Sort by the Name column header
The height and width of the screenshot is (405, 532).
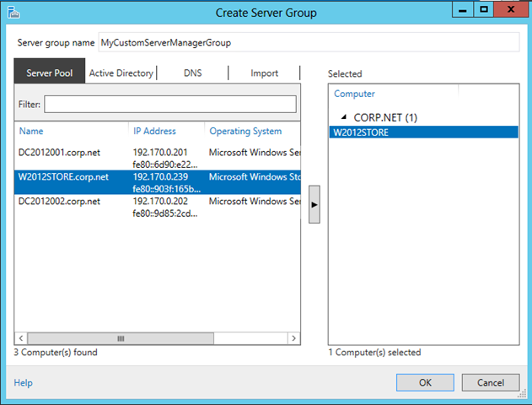[x=31, y=132]
